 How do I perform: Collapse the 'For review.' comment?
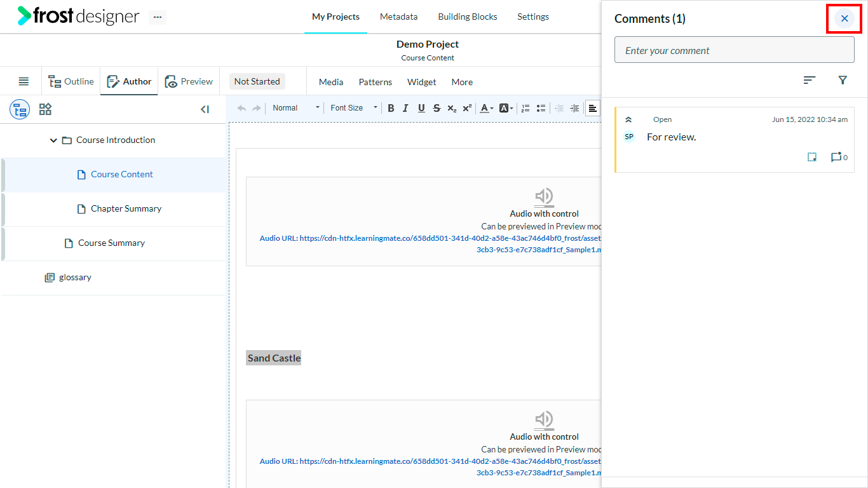(628, 119)
